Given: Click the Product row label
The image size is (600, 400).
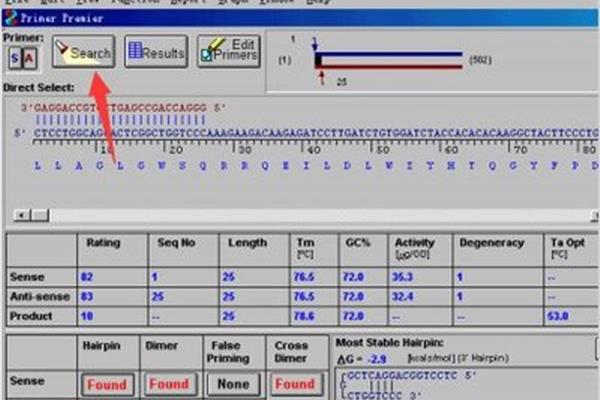Looking at the screenshot, I should point(31,316).
